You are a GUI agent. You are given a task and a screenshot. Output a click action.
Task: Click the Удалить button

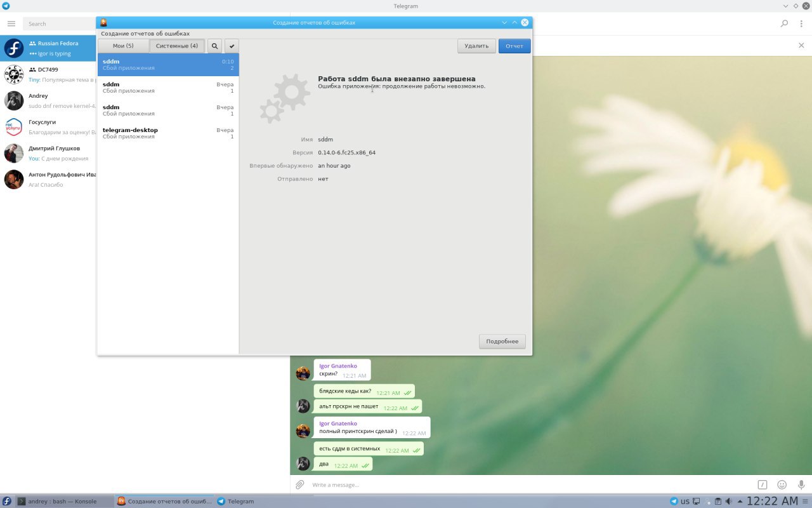476,46
